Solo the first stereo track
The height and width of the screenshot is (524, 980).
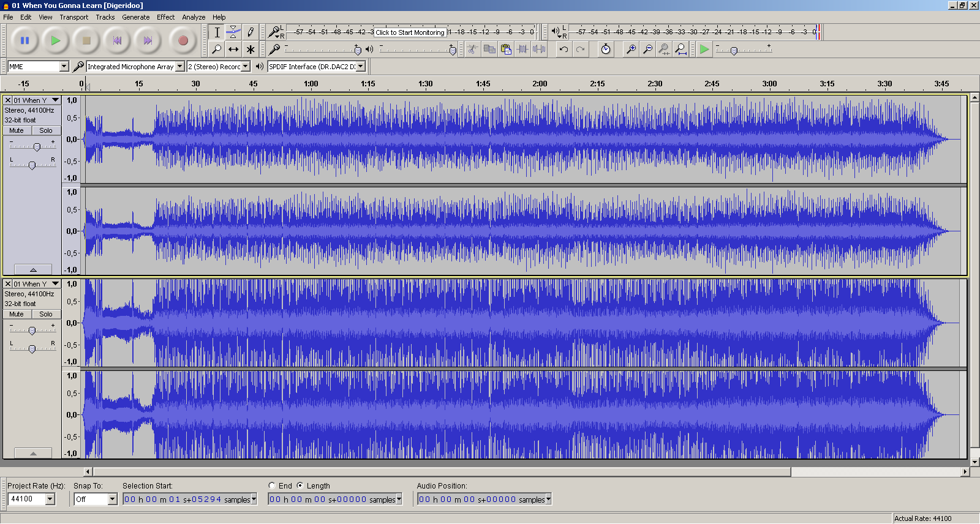click(x=46, y=130)
